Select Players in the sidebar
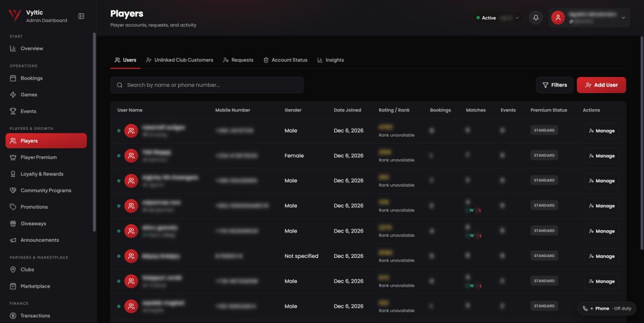 click(x=46, y=141)
